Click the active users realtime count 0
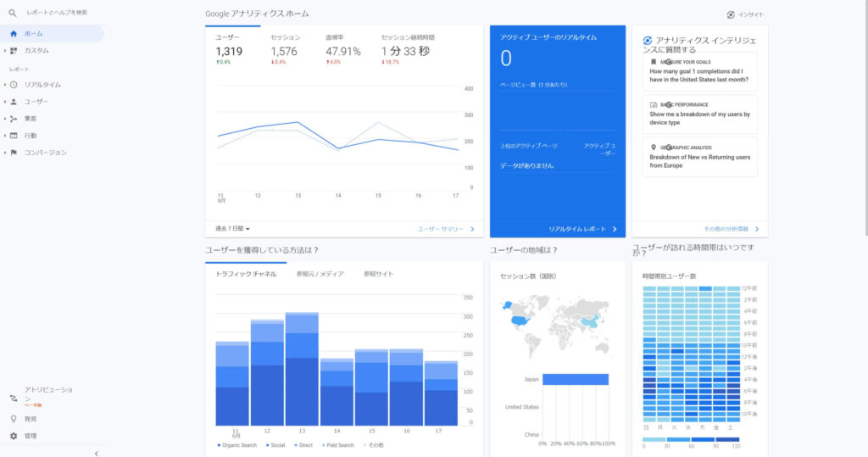 (506, 59)
